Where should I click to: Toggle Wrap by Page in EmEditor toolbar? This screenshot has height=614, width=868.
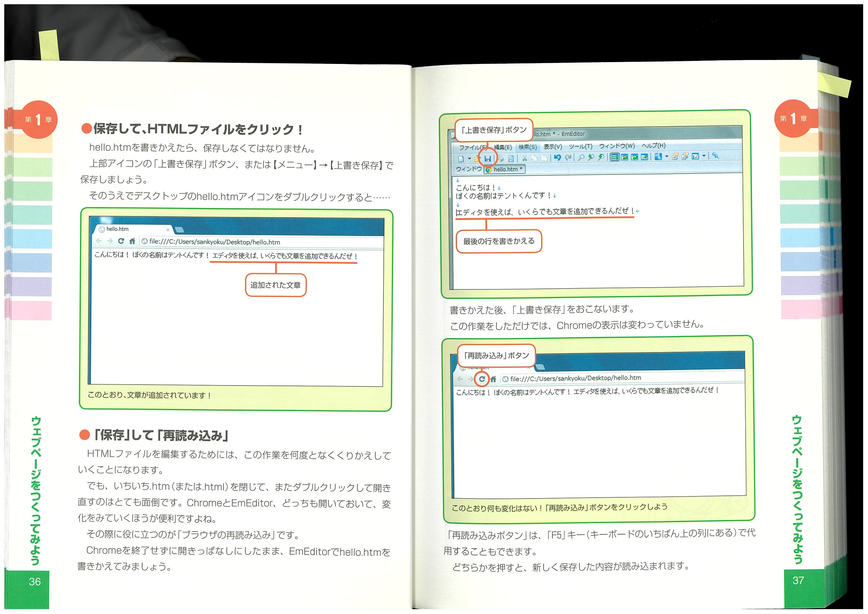click(644, 157)
